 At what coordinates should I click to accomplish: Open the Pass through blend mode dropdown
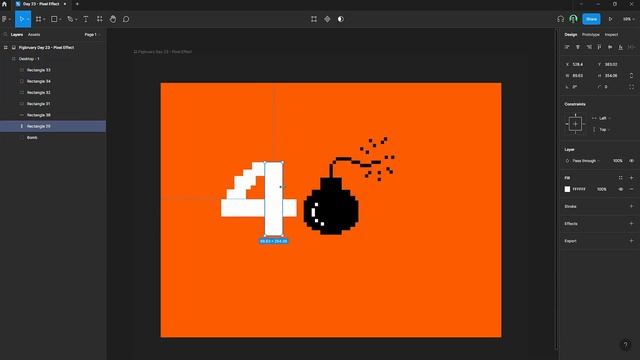(586, 161)
